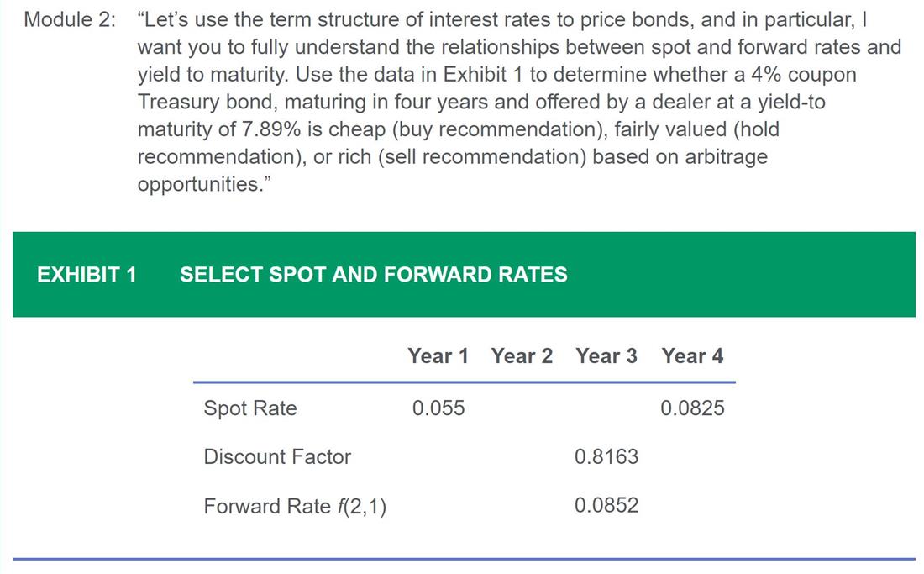Click the EXHIBIT 1 header label

tap(87, 275)
